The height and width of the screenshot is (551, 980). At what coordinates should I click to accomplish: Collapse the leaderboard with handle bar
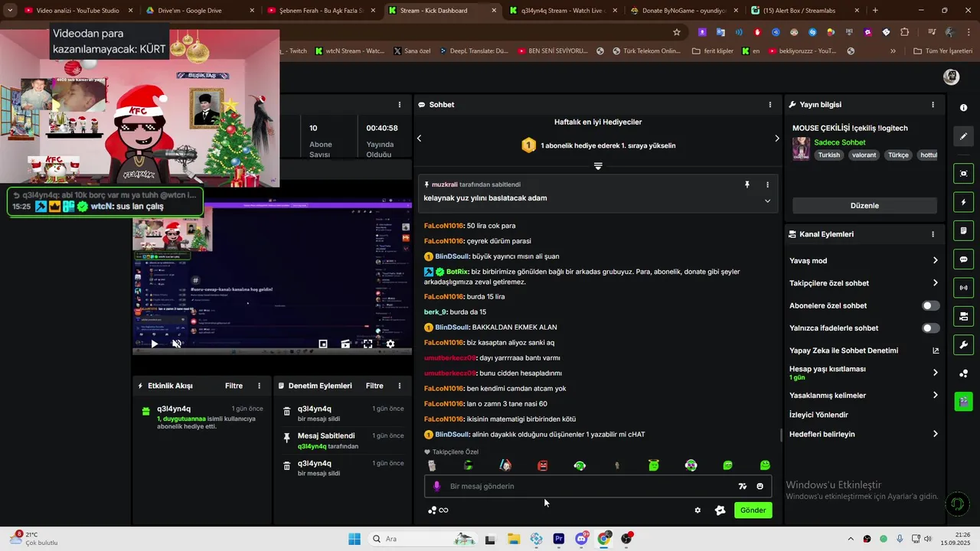[x=598, y=166]
